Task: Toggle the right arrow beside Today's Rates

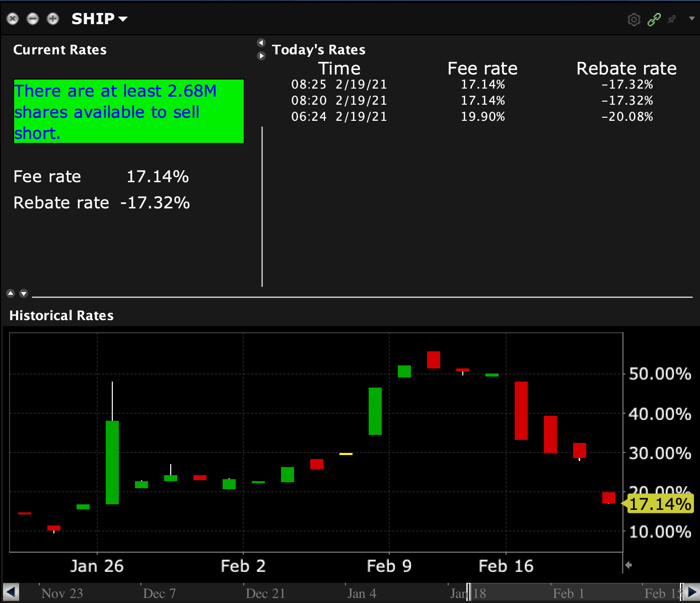Action: point(261,56)
